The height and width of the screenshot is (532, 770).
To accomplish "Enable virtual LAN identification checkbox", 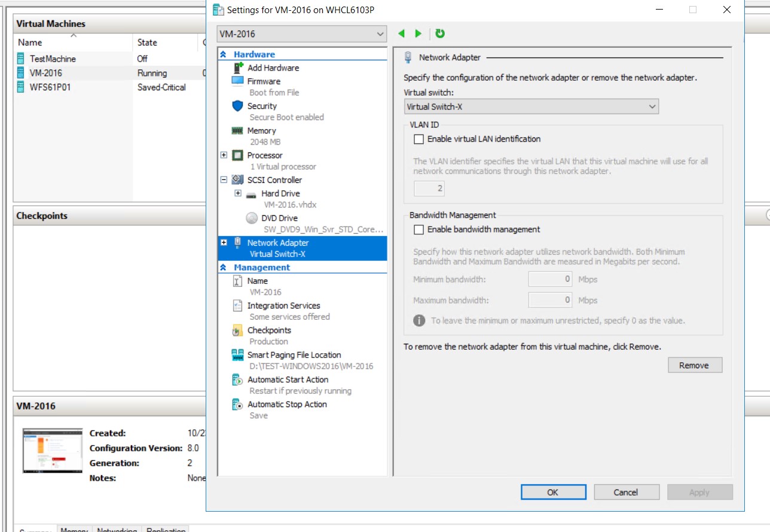I will (x=418, y=139).
